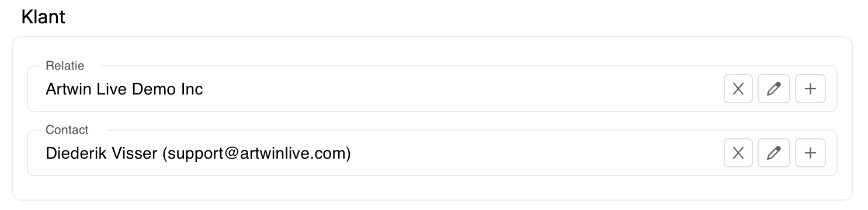Click the Diederik Visser name text
The image size is (868, 210).
click(102, 153)
